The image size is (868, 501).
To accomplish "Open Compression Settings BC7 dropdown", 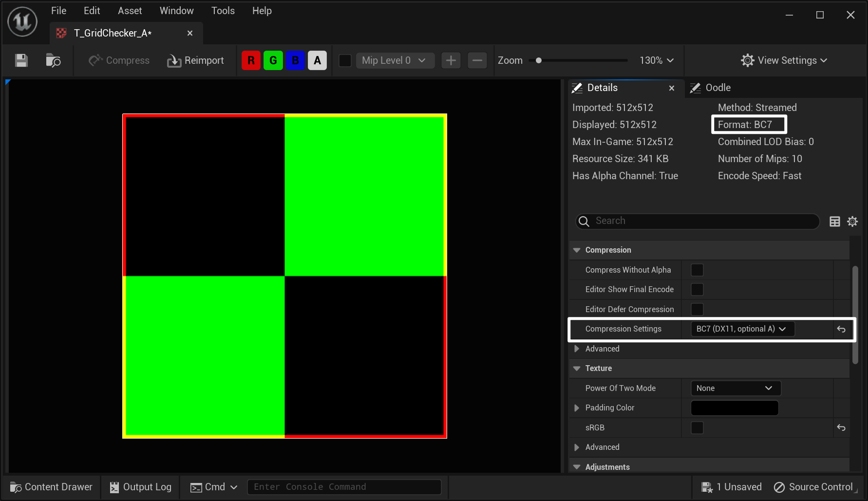I will tap(742, 329).
